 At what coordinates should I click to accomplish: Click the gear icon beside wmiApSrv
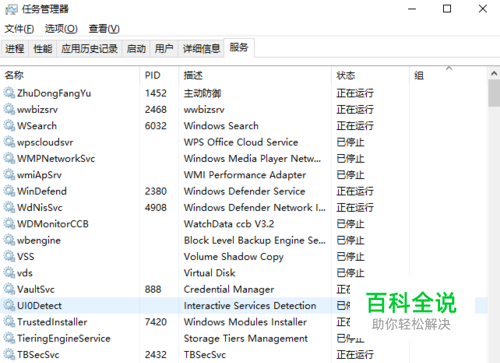9,174
